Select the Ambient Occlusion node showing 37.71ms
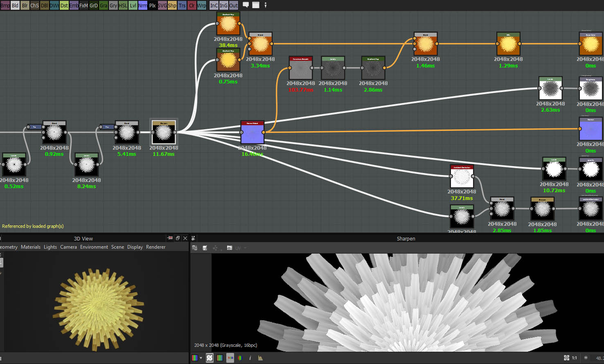This screenshot has height=364, width=604. [x=462, y=176]
